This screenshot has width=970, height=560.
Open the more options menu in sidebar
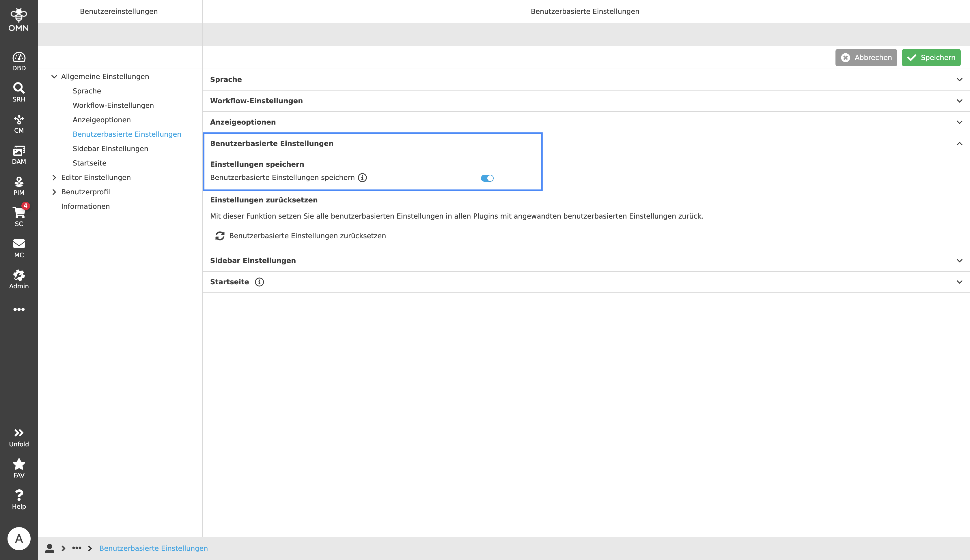[x=18, y=310]
